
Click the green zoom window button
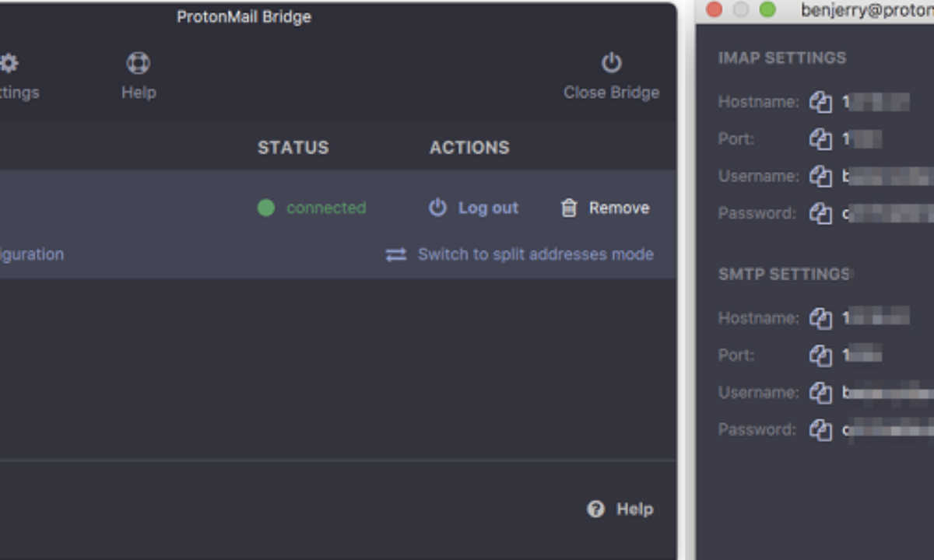[767, 10]
